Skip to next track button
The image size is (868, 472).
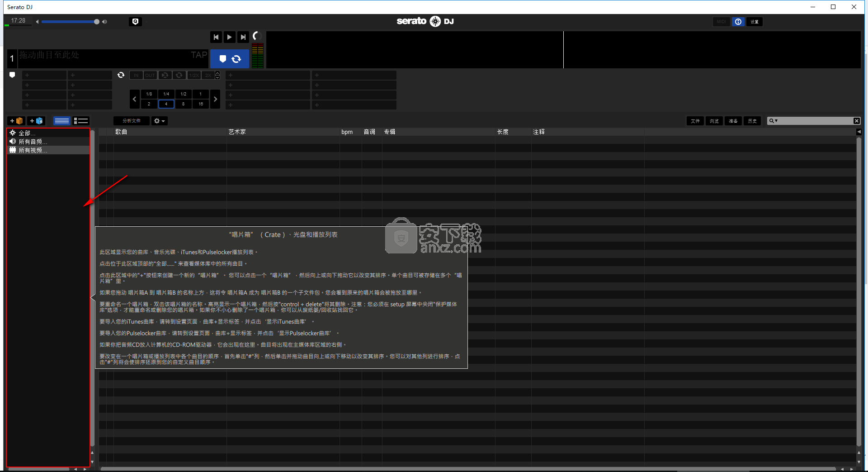click(243, 37)
